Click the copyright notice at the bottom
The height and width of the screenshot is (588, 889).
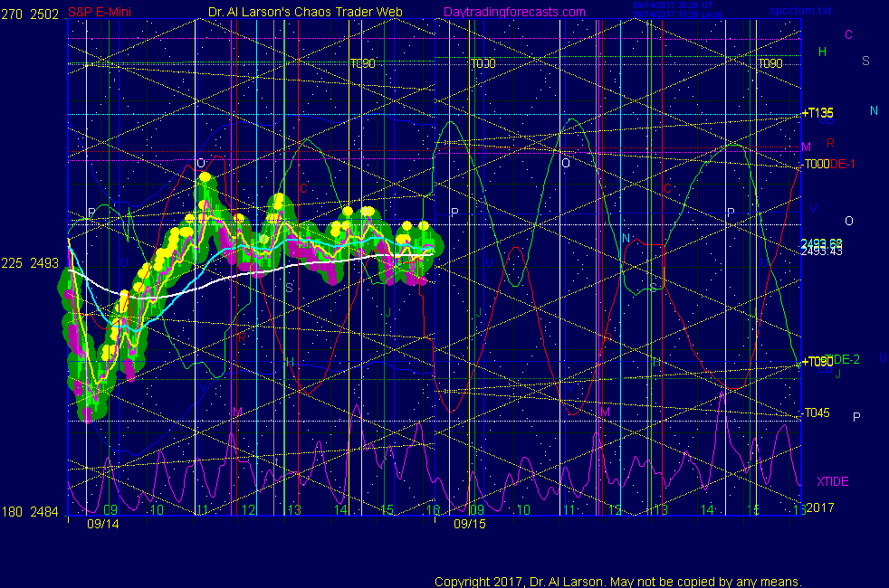tap(617, 582)
